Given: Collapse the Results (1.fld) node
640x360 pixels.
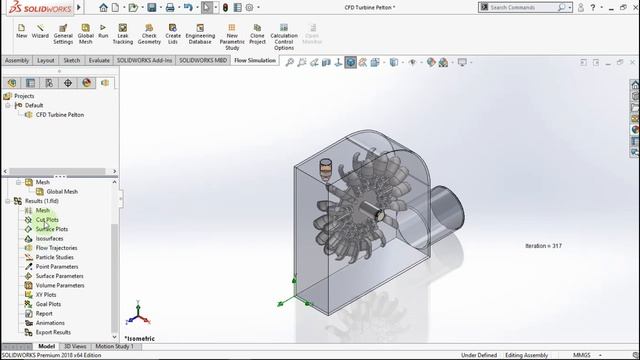Looking at the screenshot, I should [x=8, y=201].
